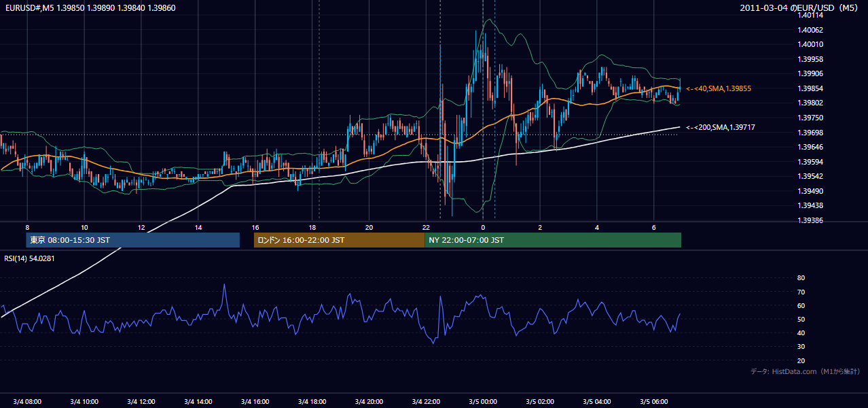Click the 3/5 06:00 date label
868x408 pixels.
[x=653, y=402]
